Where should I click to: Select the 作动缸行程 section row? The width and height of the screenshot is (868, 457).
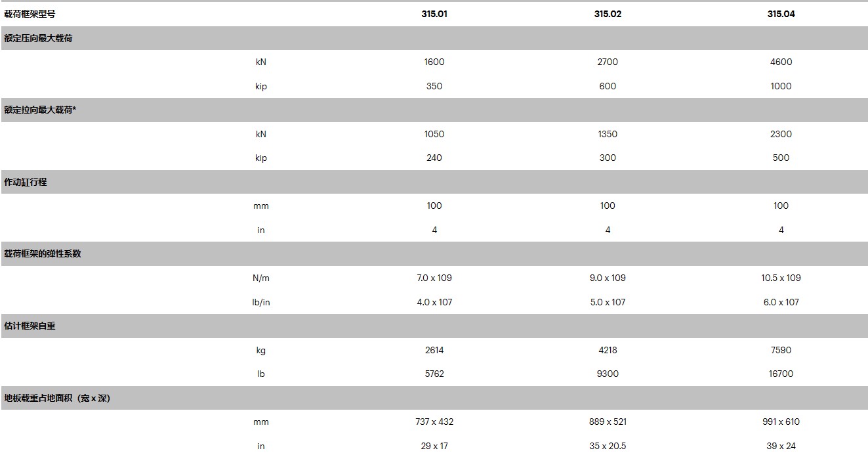[26, 182]
